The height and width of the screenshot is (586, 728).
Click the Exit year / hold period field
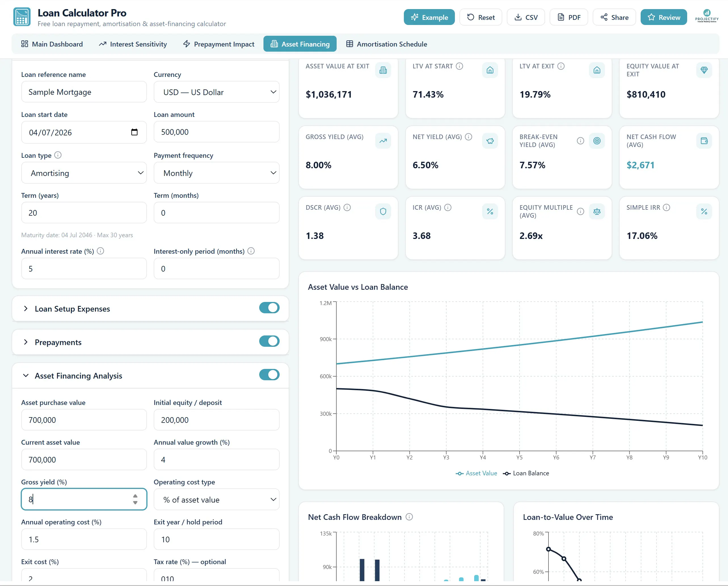click(216, 539)
